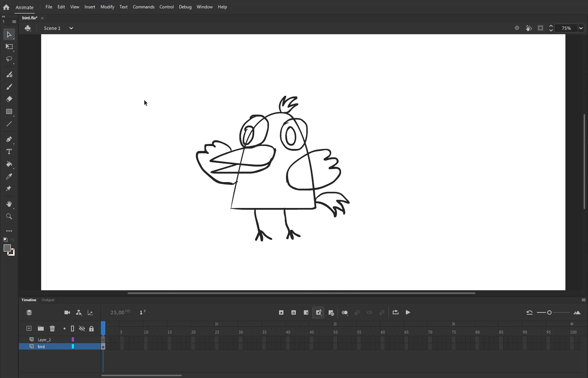Image resolution: width=588 pixels, height=378 pixels.
Task: Select the Rotation tool near zoom
Action: (529, 28)
